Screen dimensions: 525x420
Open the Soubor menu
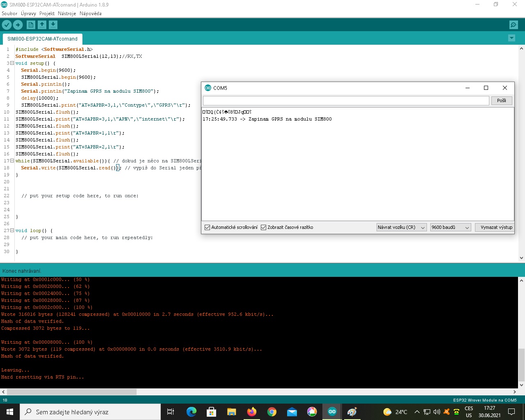9,14
